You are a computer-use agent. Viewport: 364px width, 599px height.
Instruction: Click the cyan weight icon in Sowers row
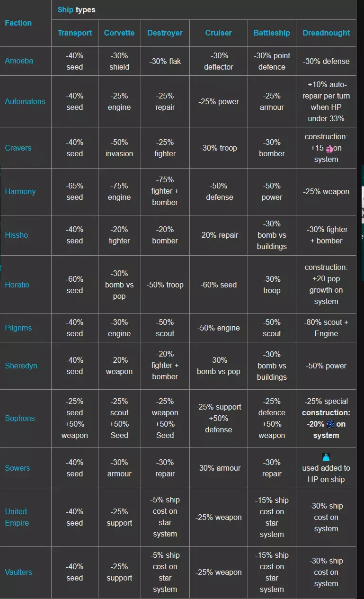click(326, 457)
